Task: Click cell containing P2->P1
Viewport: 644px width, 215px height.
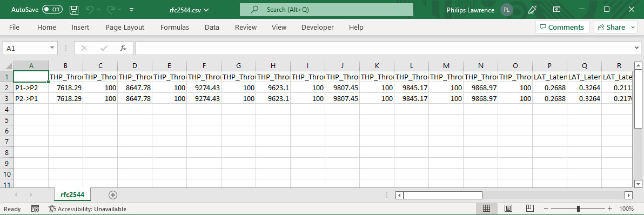Action: [x=31, y=98]
